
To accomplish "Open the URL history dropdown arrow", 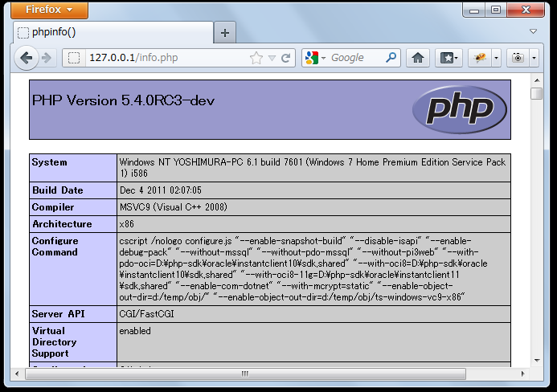I will click(272, 58).
